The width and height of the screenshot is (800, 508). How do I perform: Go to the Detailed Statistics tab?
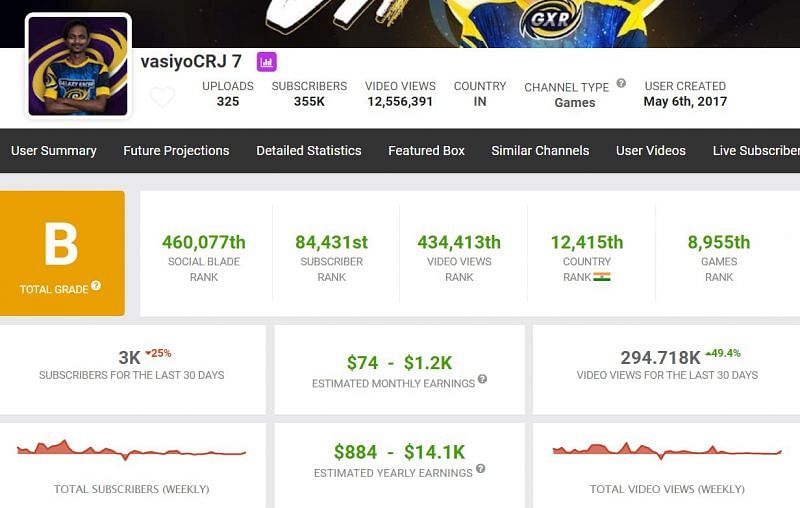308,151
